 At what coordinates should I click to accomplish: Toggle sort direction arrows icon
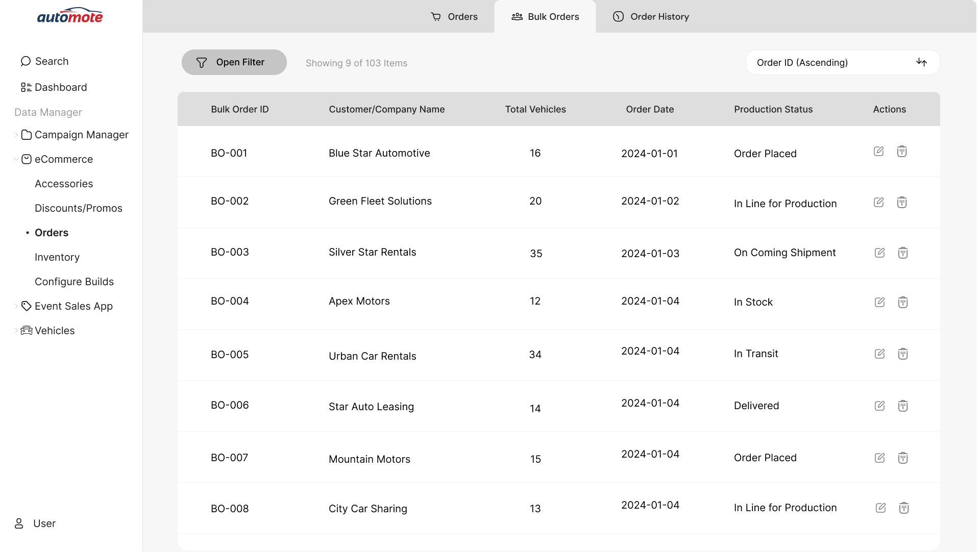(x=921, y=62)
